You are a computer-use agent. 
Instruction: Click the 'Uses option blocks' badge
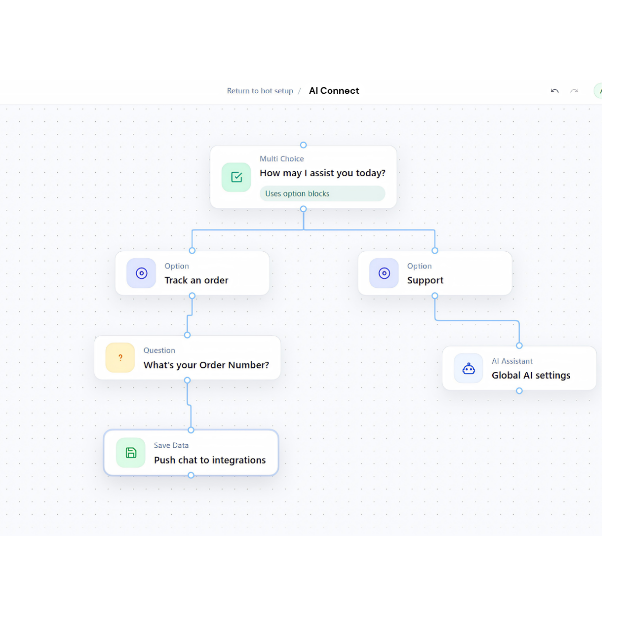323,194
